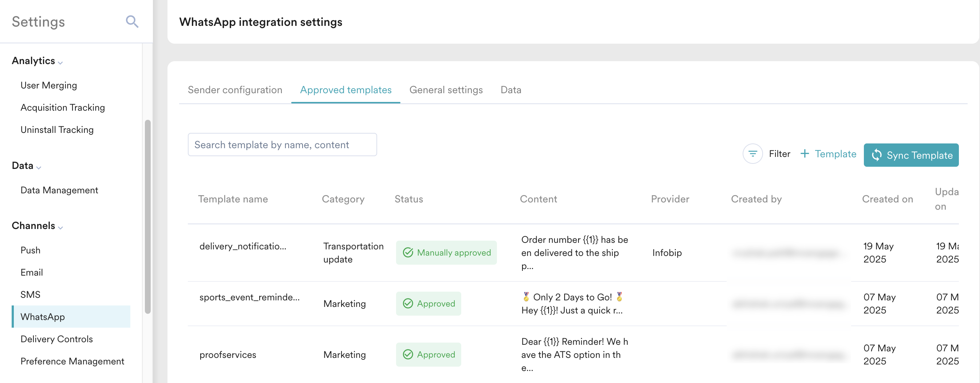
Task: Click the proofservices Approved checkmark icon
Action: pos(408,355)
